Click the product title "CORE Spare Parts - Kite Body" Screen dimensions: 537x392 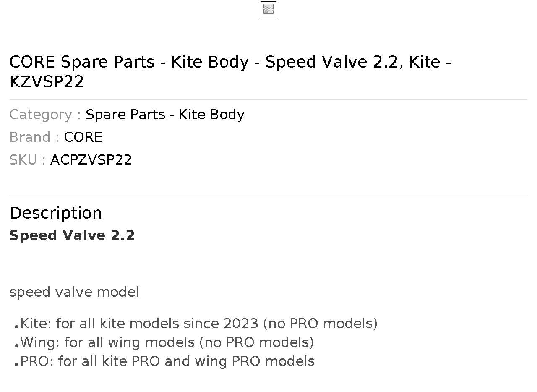click(129, 62)
